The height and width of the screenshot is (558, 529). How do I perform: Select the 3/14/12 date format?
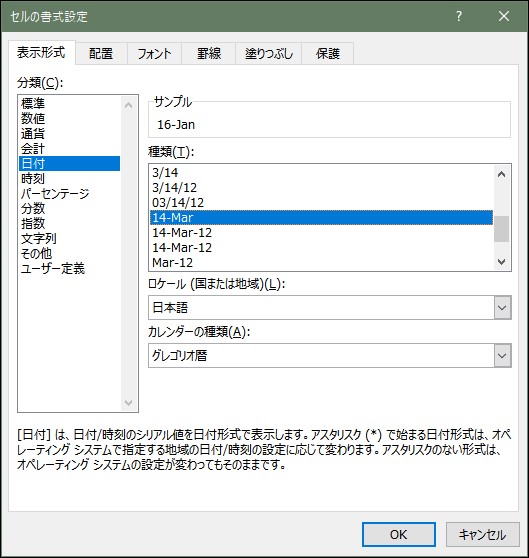click(322, 188)
